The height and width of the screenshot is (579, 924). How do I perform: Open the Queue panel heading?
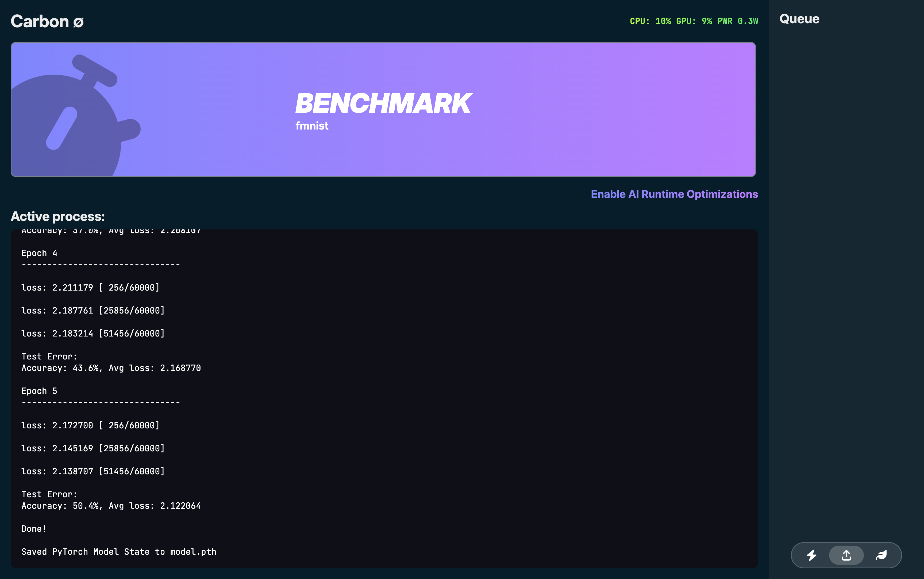point(799,19)
